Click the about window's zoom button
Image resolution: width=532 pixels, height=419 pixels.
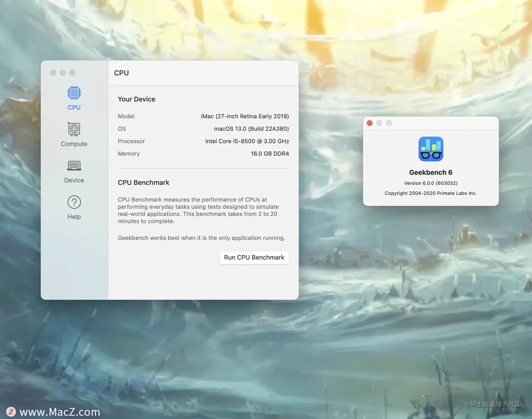tap(388, 123)
